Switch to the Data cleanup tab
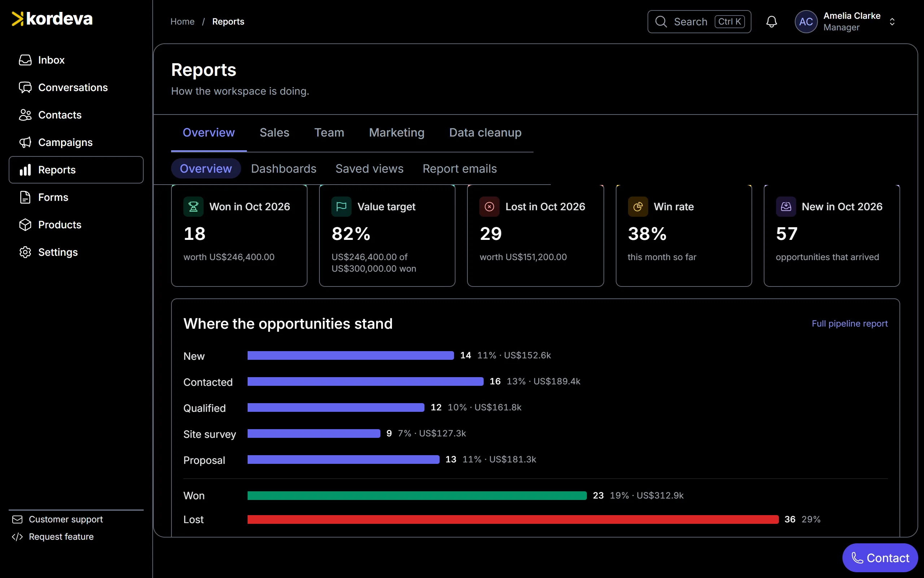Viewport: 924px width, 578px height. coord(485,133)
